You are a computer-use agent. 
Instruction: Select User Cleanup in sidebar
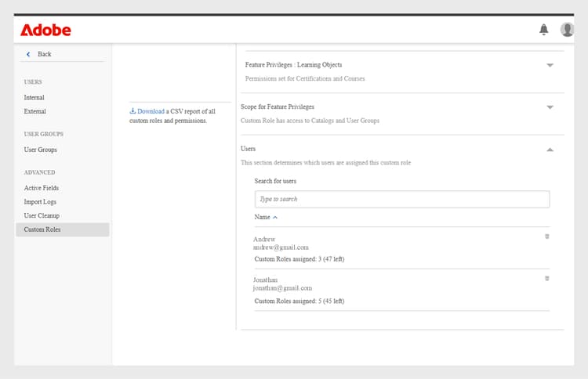[x=42, y=215]
